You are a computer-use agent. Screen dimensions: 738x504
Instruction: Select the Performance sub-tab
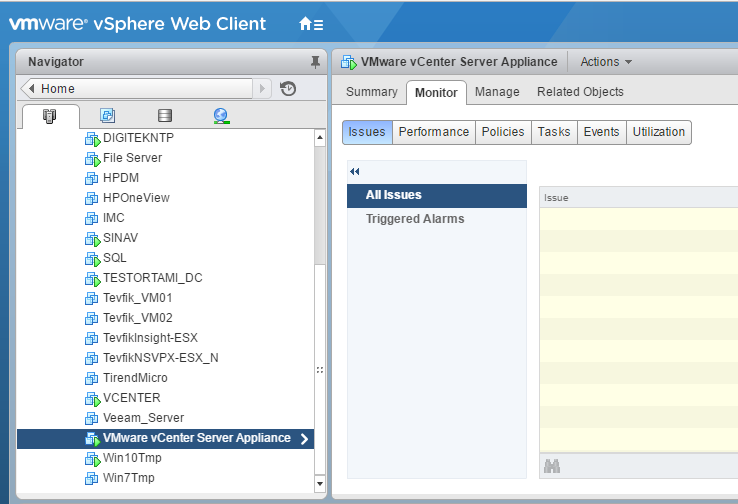[x=433, y=132]
